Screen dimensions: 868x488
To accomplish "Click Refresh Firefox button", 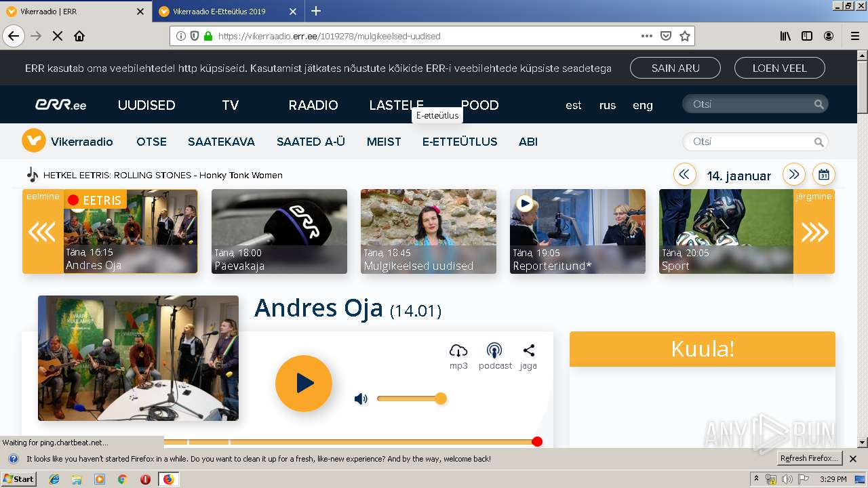I will click(810, 458).
